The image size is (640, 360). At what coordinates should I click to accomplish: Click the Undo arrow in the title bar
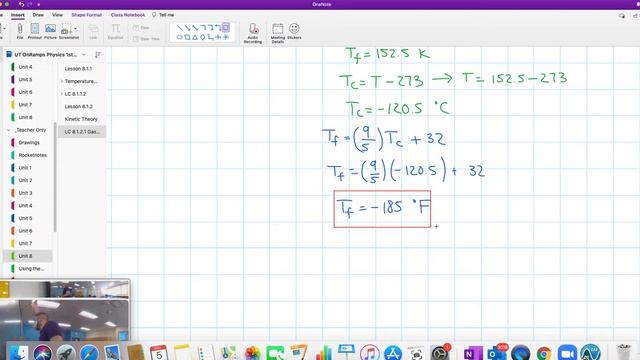(x=21, y=4)
